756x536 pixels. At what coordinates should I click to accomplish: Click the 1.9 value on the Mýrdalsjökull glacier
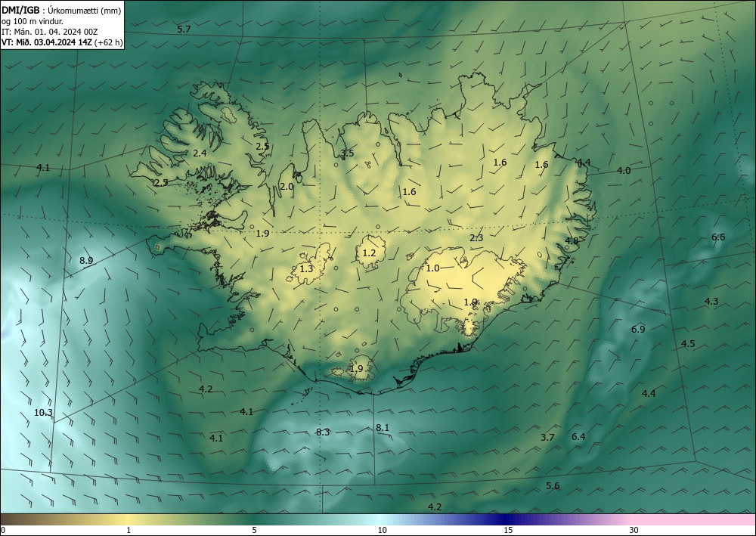point(356,369)
